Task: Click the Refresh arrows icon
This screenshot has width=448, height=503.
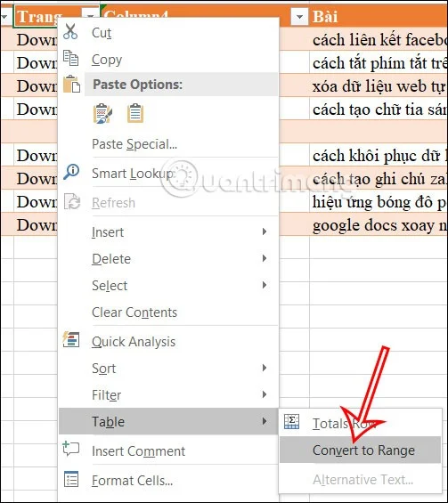Action: [x=72, y=202]
